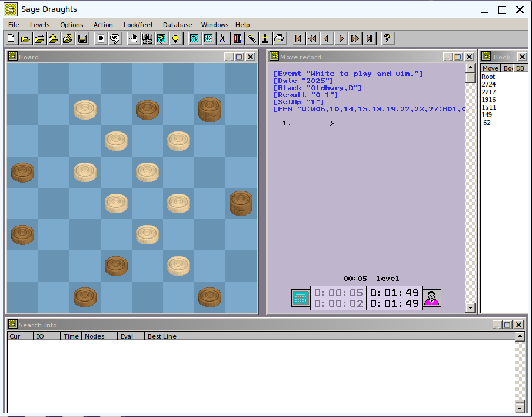Click the speech bubble comment icon

(x=115, y=39)
